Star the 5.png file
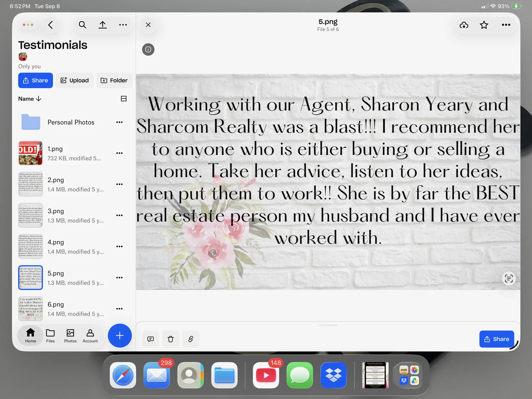532x399 pixels. click(x=484, y=25)
